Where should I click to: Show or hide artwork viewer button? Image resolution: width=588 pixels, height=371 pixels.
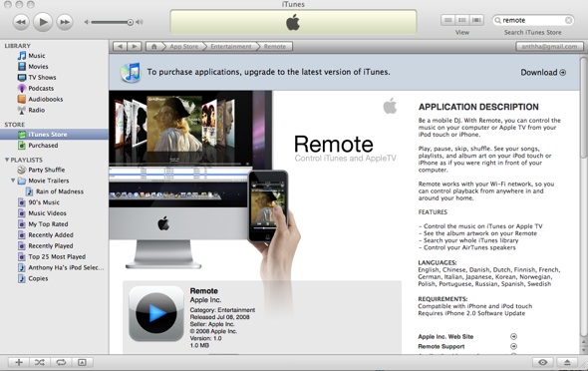[x=82, y=362]
